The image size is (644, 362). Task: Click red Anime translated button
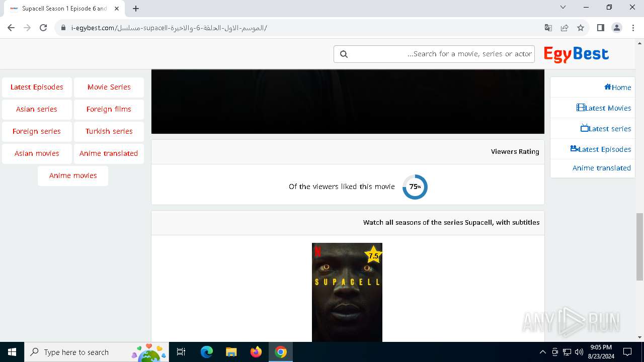tap(109, 153)
